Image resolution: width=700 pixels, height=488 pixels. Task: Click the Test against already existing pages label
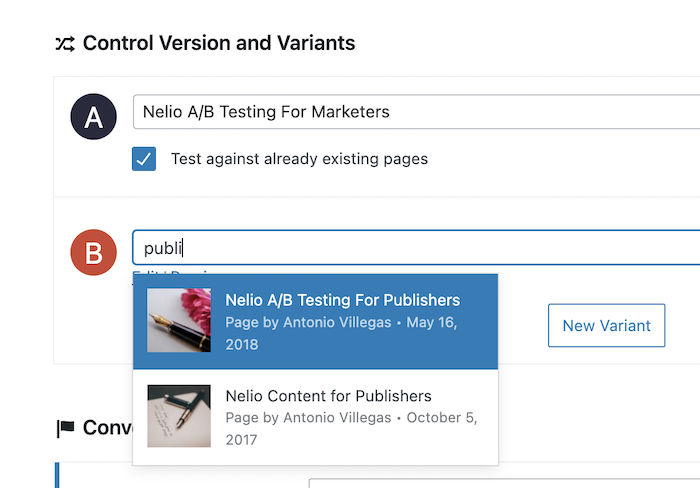click(x=299, y=159)
